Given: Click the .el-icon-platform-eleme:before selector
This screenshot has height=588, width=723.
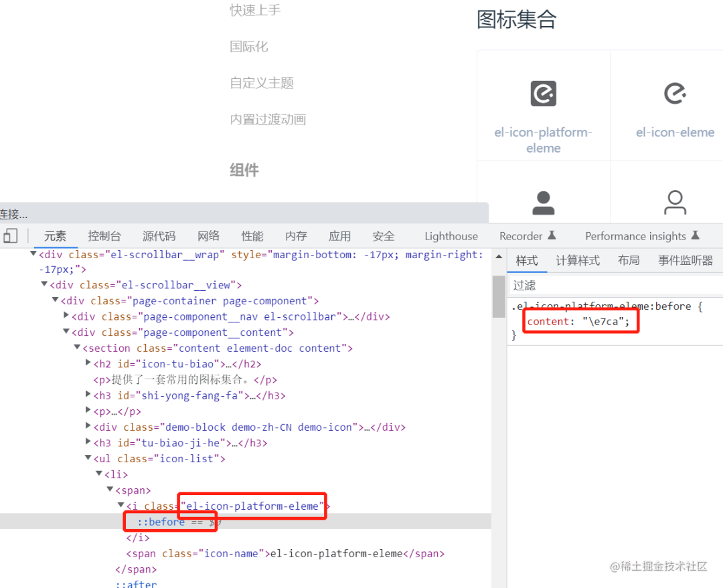Looking at the screenshot, I should [x=601, y=306].
